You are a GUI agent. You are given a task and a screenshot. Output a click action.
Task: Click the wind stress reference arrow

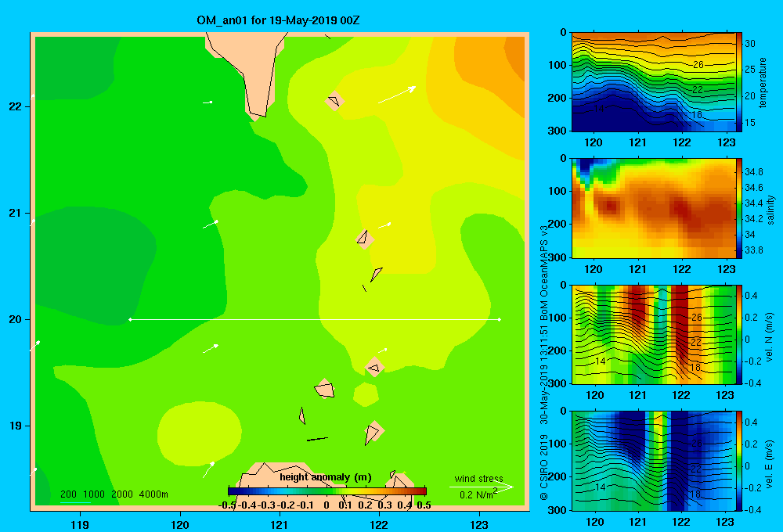pos(482,487)
